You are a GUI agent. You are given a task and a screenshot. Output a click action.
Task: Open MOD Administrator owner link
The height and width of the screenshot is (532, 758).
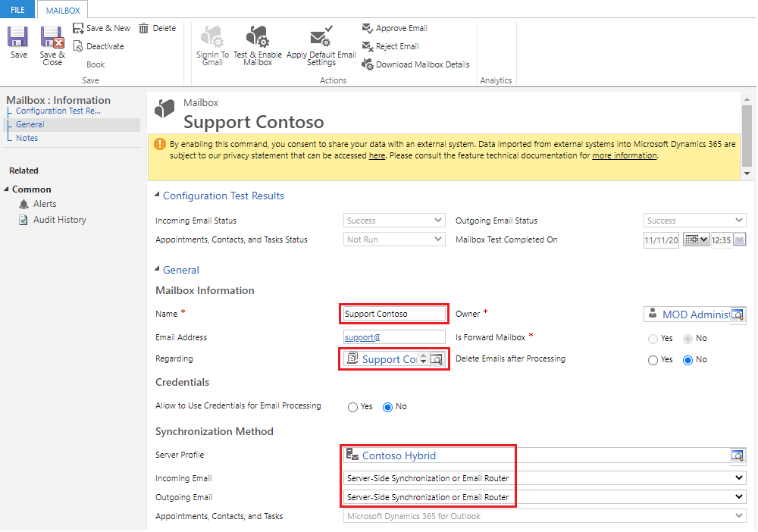click(695, 315)
